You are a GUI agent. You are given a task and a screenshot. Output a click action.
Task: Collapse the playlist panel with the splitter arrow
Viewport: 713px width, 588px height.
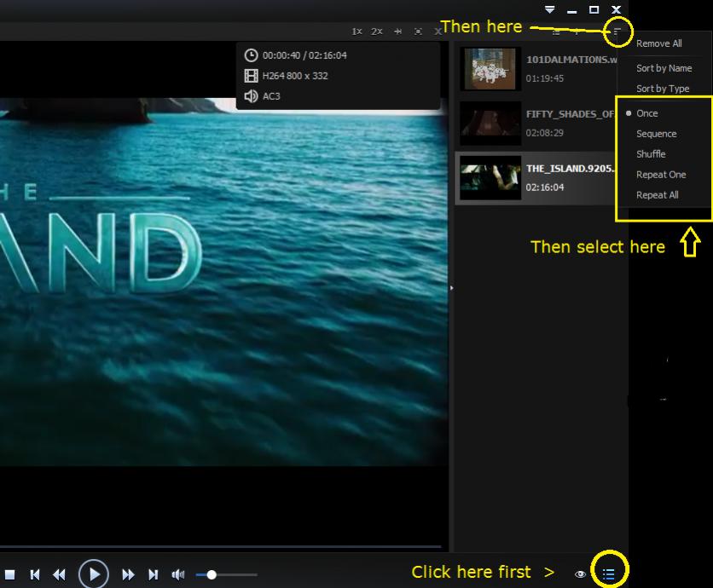tap(451, 288)
